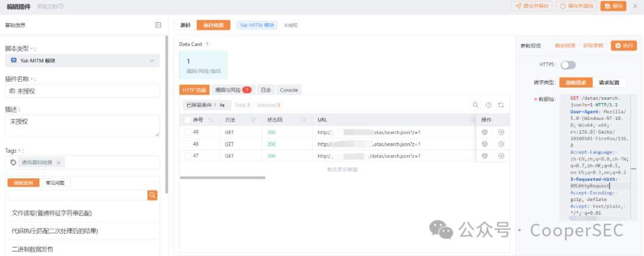This screenshot has width=644, height=256.
Task: Open the 方法 column filter icon
Action: pyautogui.click(x=253, y=120)
